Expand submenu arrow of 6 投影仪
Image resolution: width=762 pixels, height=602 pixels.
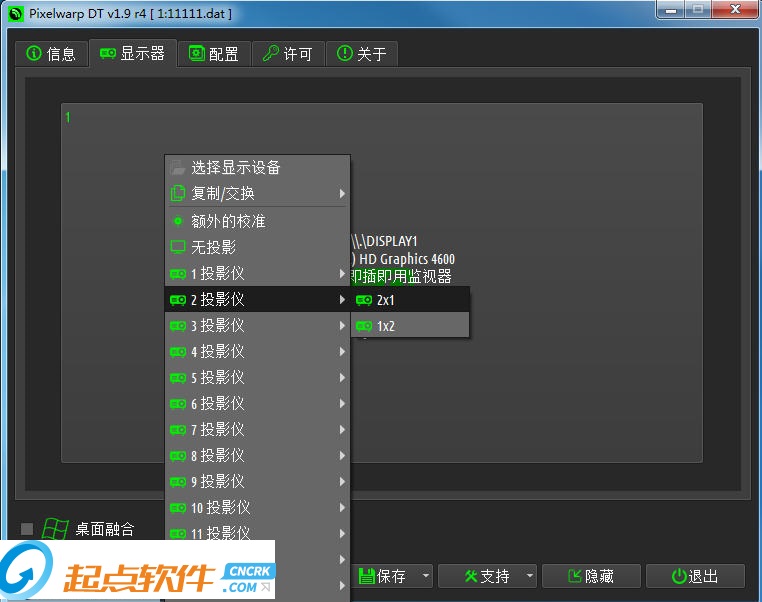click(342, 403)
